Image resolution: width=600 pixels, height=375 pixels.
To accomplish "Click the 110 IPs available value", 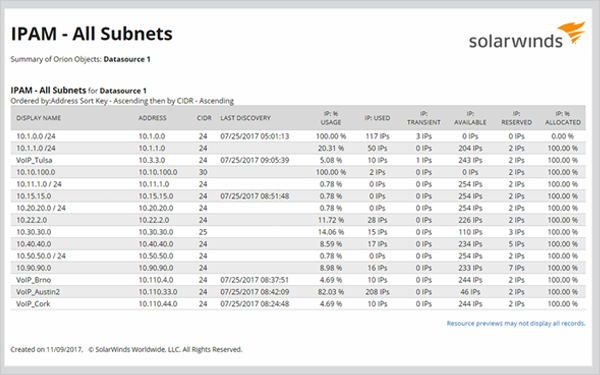I will (x=470, y=232).
